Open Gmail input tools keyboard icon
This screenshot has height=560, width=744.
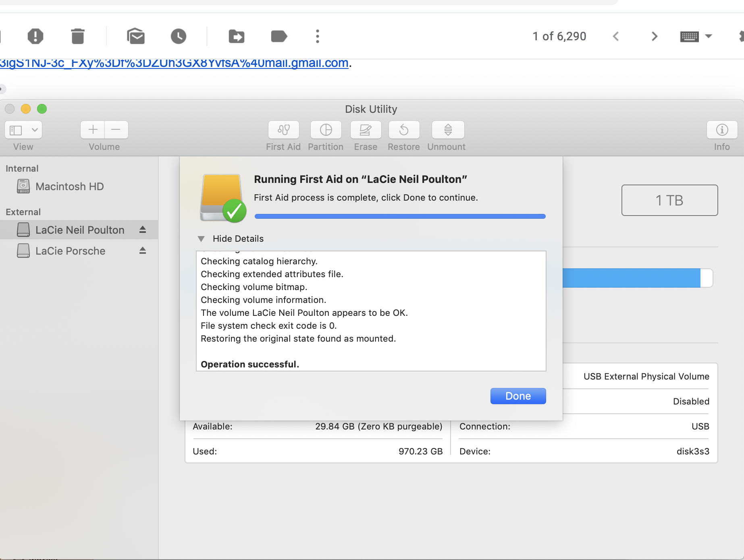(690, 37)
